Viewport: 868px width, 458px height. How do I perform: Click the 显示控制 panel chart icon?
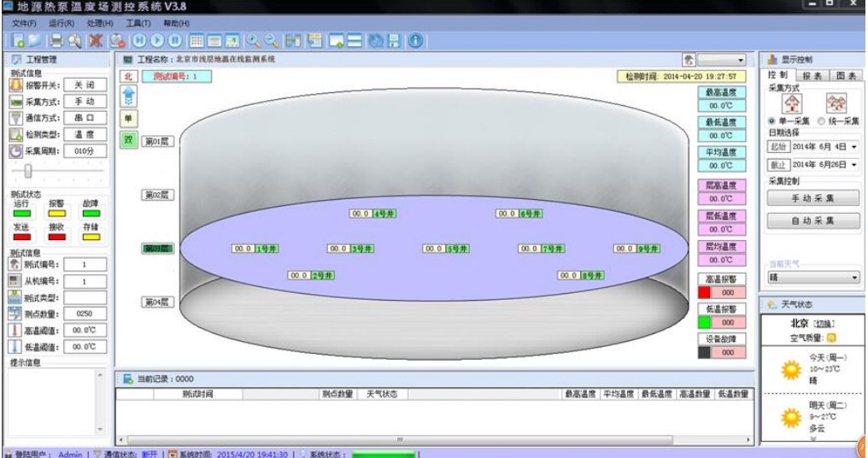[x=772, y=59]
